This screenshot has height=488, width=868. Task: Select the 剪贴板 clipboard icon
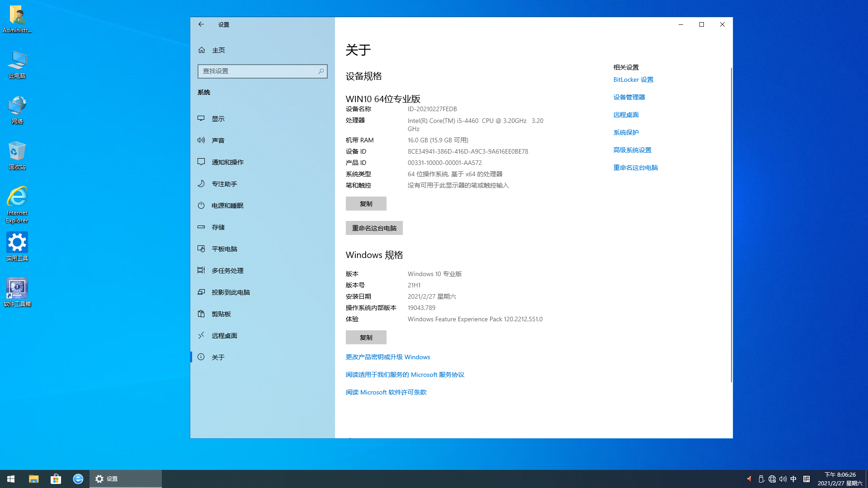click(x=201, y=314)
